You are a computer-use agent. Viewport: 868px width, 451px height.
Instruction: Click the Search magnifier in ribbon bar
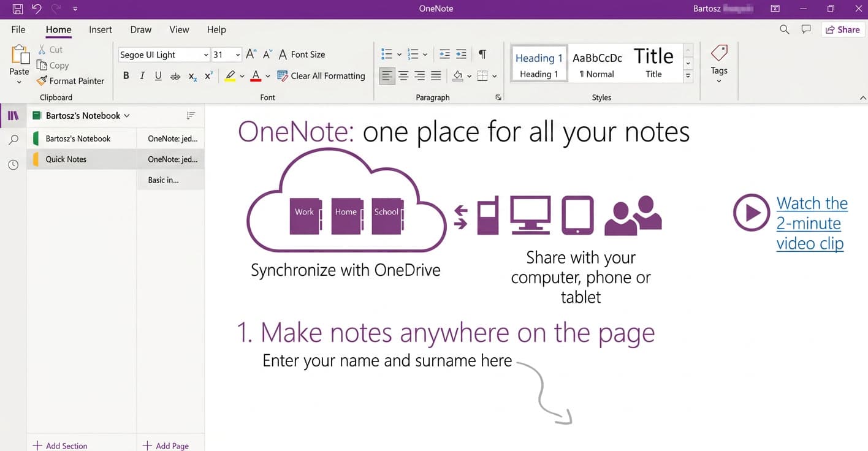pos(784,29)
